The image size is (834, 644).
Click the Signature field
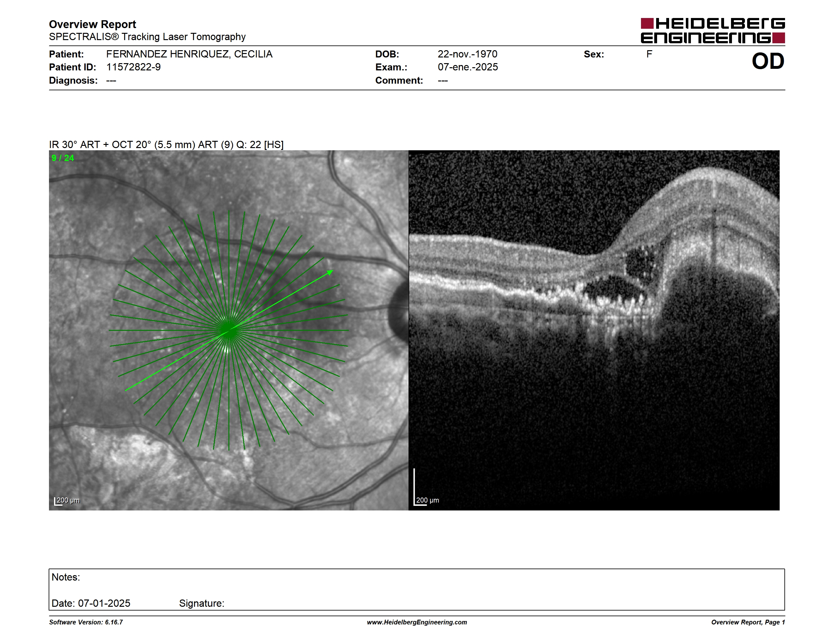202,603
